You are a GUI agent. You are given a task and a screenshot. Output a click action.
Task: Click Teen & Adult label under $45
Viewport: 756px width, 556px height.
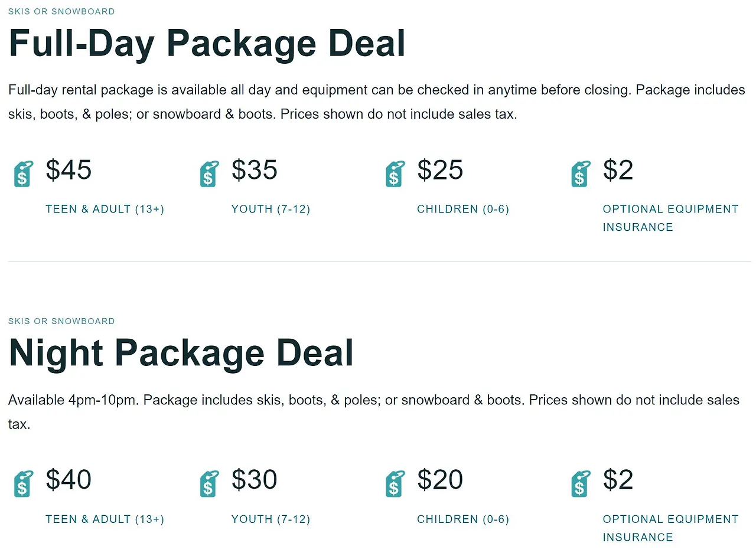[x=105, y=209]
